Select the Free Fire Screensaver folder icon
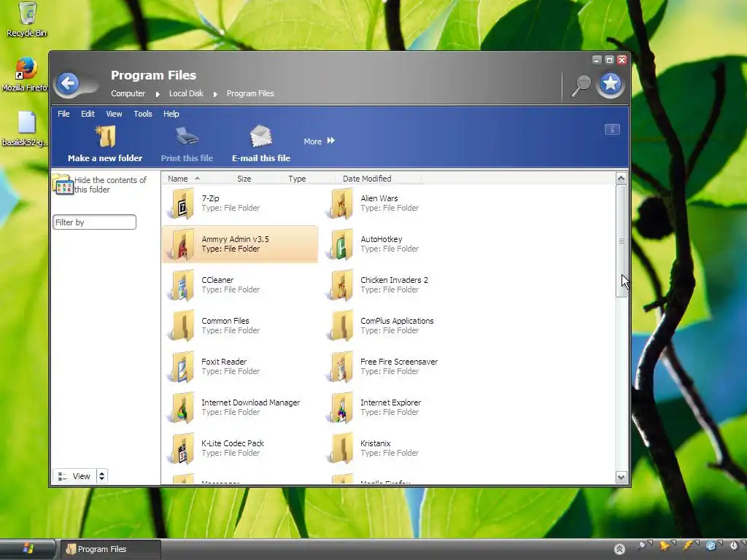The height and width of the screenshot is (560, 747). [341, 367]
